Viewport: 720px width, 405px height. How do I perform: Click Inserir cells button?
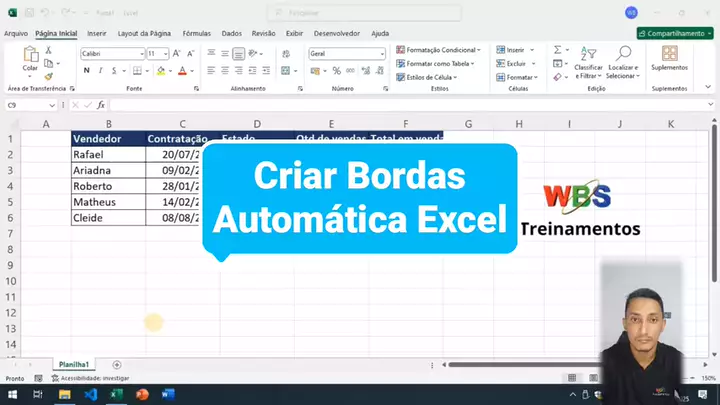(x=511, y=50)
